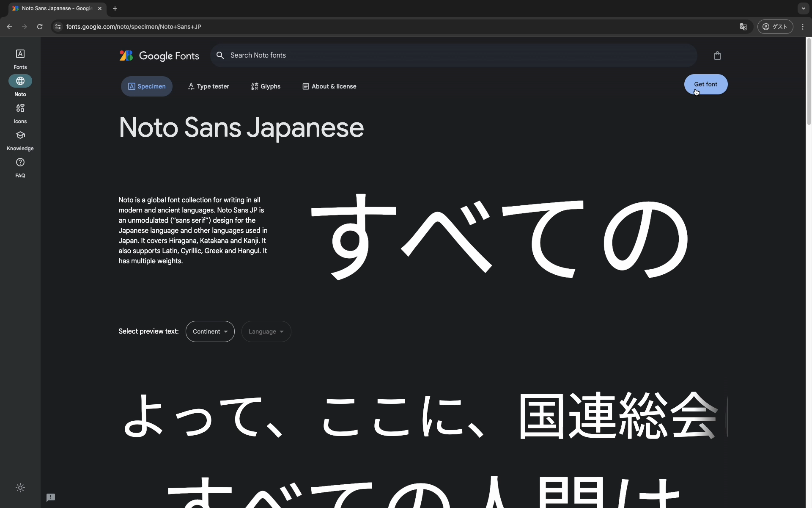Click browser forward arrow
Viewport: 812px width, 508px height.
[25, 27]
